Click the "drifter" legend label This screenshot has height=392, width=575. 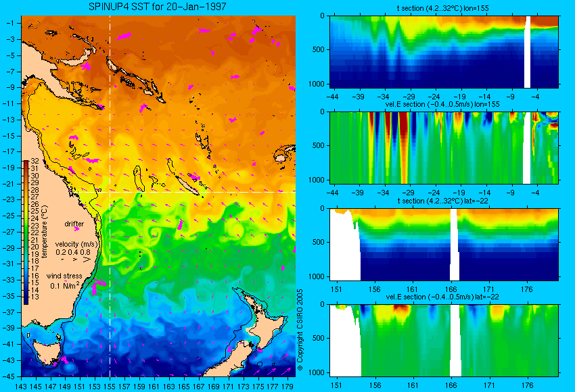pyautogui.click(x=74, y=224)
